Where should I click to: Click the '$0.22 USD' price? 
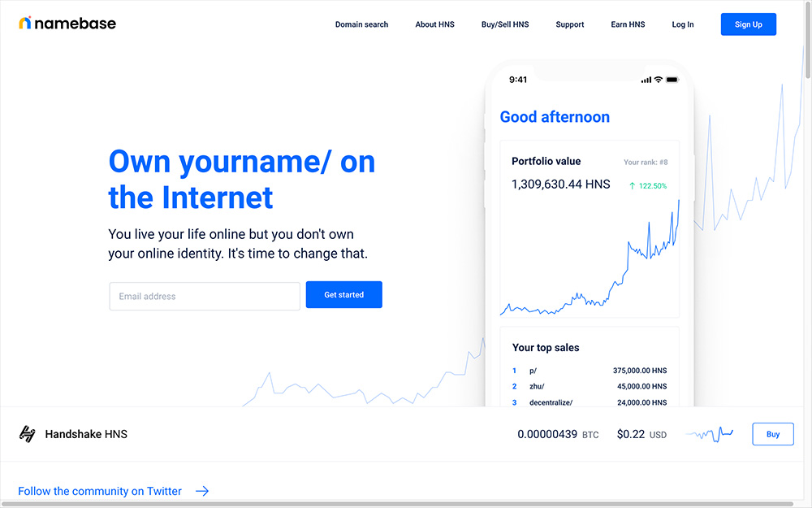click(x=641, y=434)
